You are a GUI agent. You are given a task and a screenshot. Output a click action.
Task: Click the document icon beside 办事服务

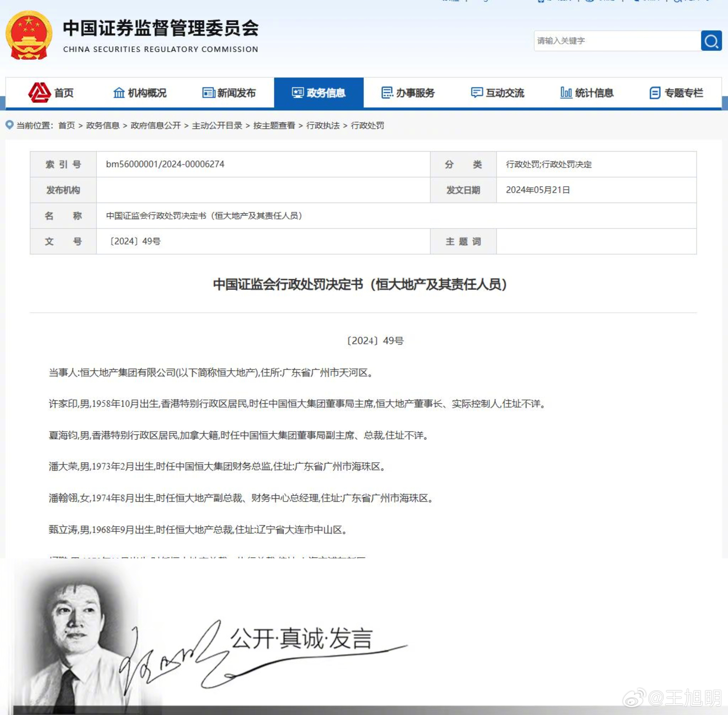pos(387,92)
